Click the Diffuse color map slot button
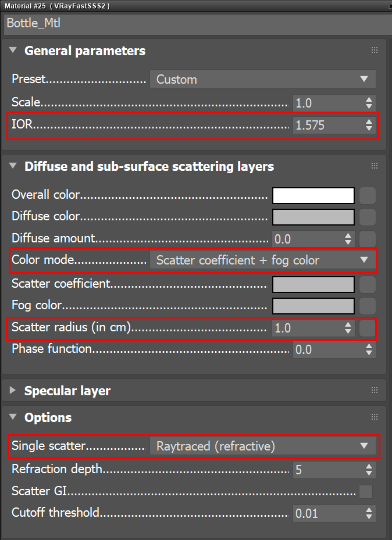The width and height of the screenshot is (392, 540). [367, 217]
